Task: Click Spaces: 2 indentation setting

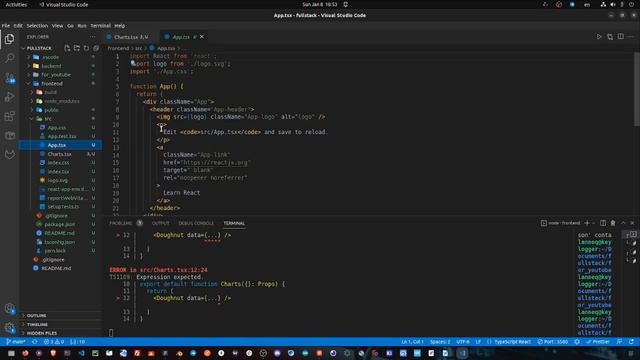Action: point(440,342)
